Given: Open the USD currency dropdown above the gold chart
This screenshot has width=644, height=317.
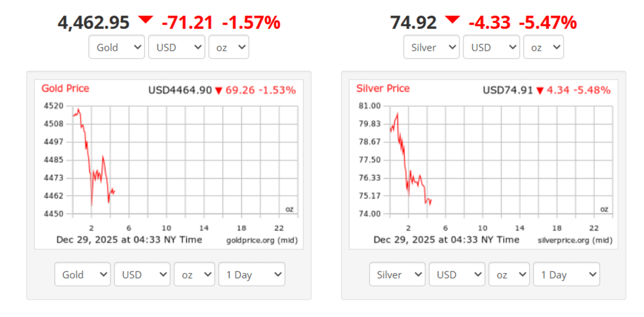Looking at the screenshot, I should 177,47.
